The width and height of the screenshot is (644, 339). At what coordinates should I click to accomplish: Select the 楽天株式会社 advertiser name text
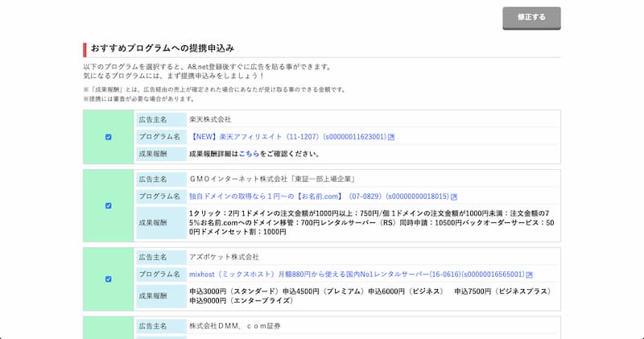coord(210,119)
